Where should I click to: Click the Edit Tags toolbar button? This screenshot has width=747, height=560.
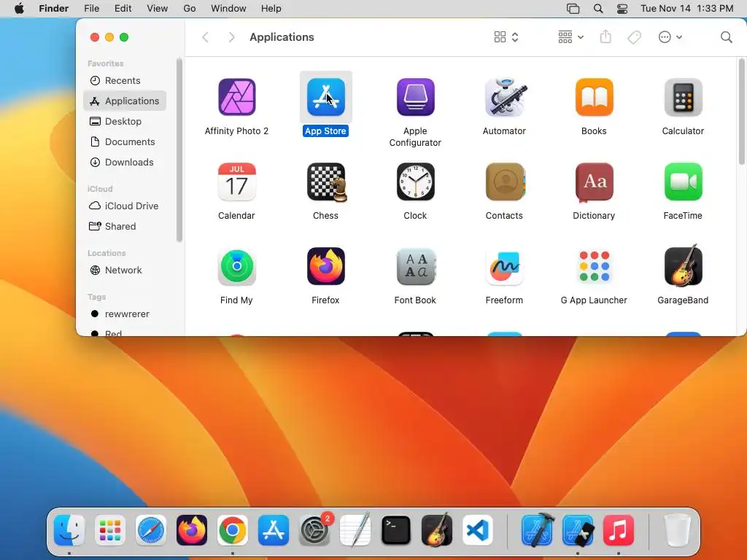point(634,37)
